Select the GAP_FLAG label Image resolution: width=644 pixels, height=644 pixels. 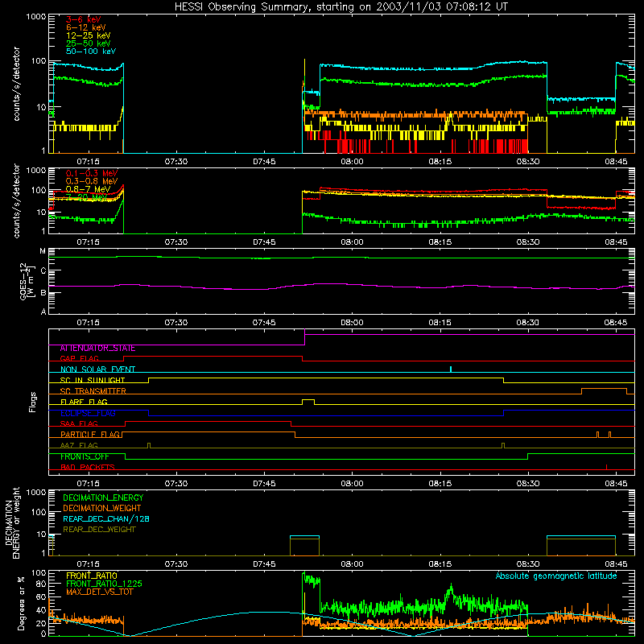(x=79, y=358)
